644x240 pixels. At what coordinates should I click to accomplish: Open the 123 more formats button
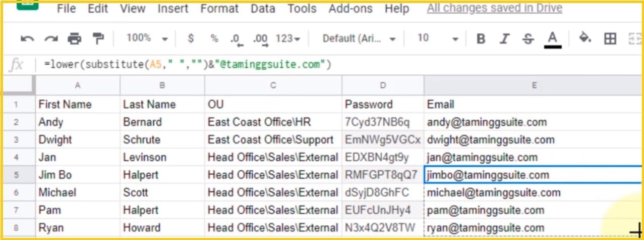coord(288,38)
